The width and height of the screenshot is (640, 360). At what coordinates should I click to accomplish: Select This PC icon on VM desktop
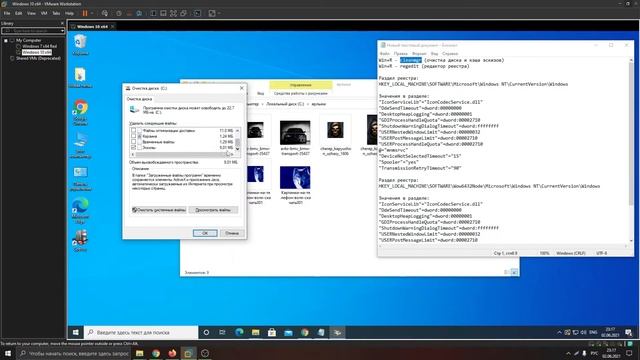coord(80,145)
